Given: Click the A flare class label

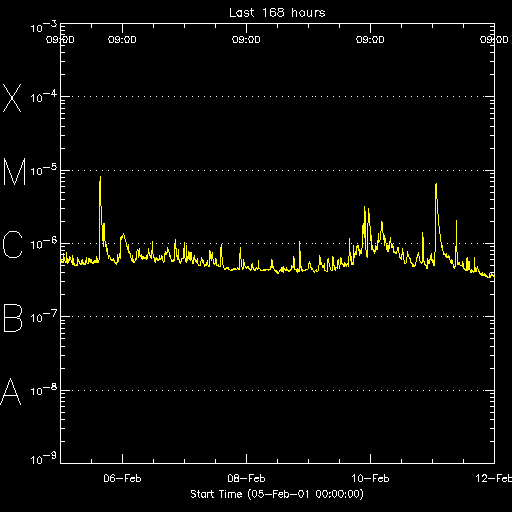Looking at the screenshot, I should tap(11, 391).
